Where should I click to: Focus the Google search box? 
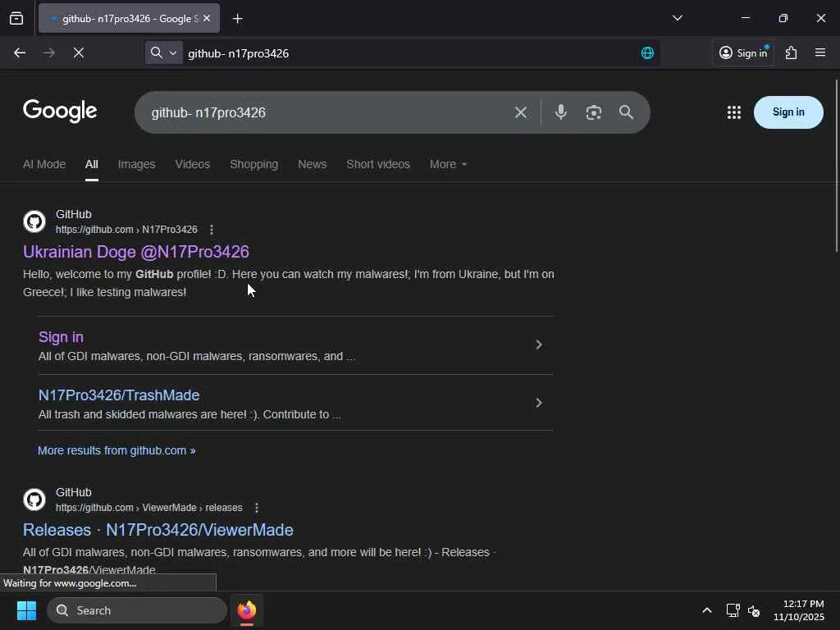click(x=326, y=112)
